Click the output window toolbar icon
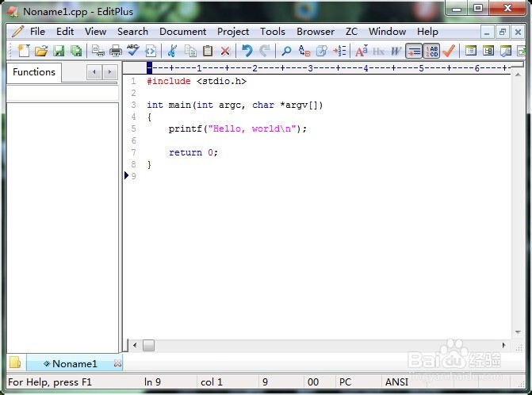Screen dimensions: 532x395 506,51
